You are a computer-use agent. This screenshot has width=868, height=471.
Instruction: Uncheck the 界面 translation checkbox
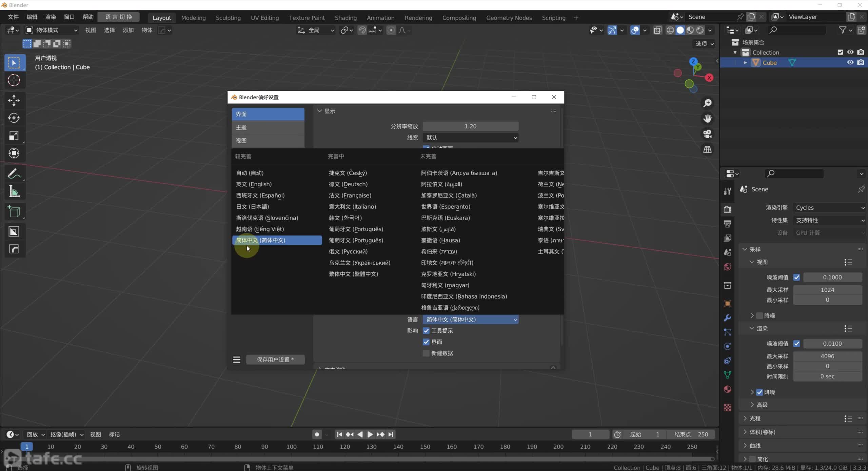tap(426, 342)
